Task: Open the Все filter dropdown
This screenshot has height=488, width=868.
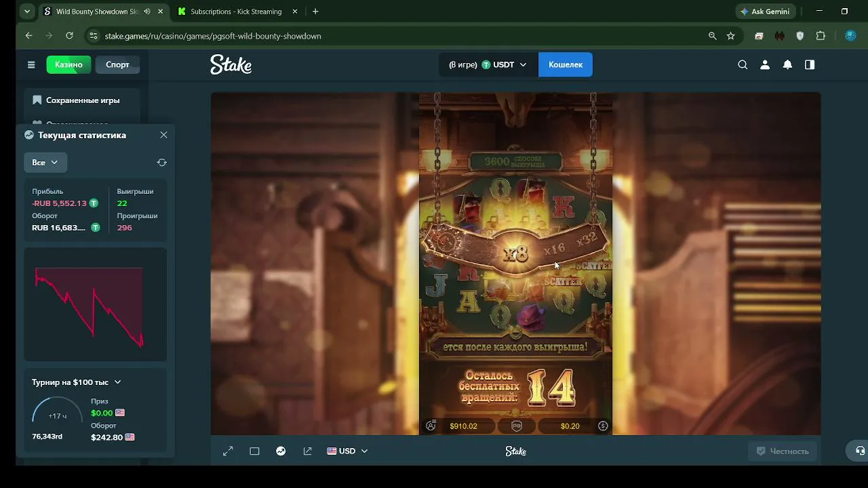Action: [45, 163]
